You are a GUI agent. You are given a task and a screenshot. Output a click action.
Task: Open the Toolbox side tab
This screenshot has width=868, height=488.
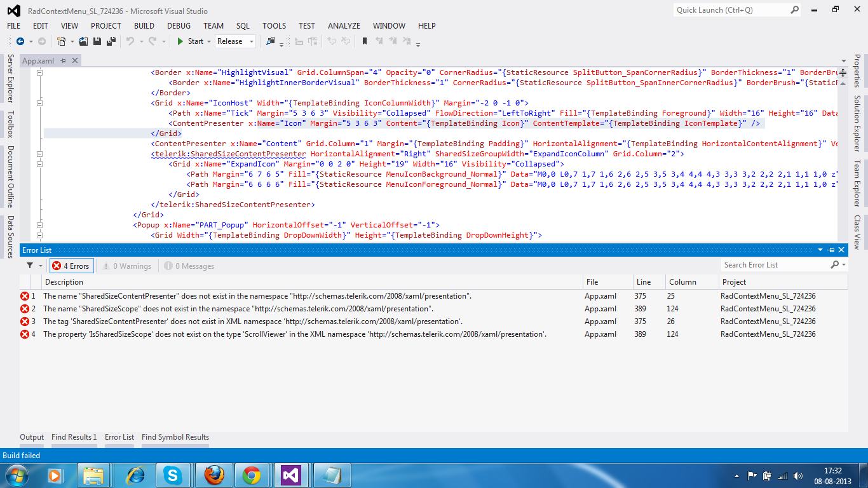pos(10,125)
